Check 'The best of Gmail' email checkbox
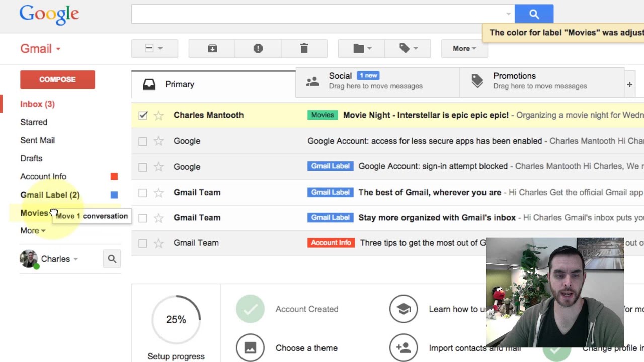644x362 pixels. (143, 193)
